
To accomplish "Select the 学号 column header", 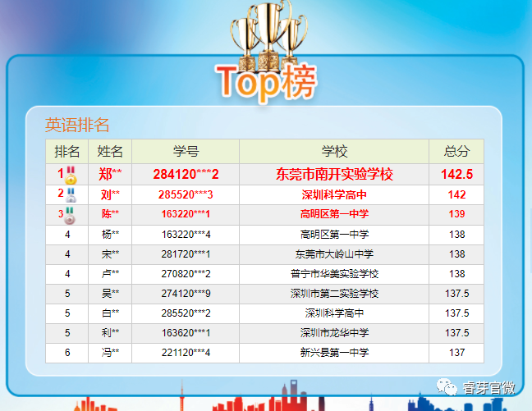I will coord(186,151).
